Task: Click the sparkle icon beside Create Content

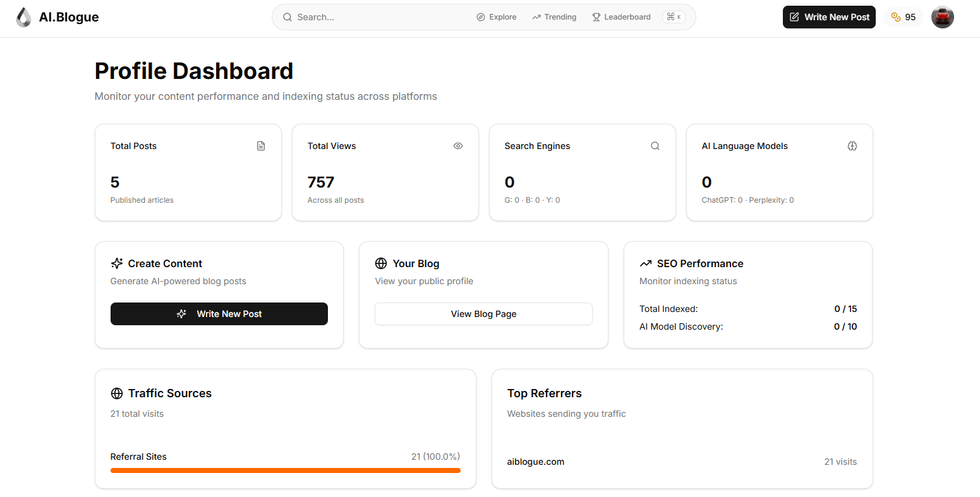Action: click(x=117, y=263)
